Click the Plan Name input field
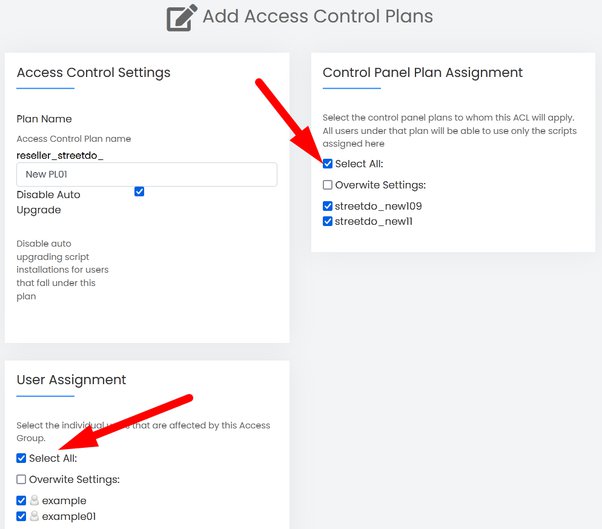The width and height of the screenshot is (602, 529). [147, 174]
